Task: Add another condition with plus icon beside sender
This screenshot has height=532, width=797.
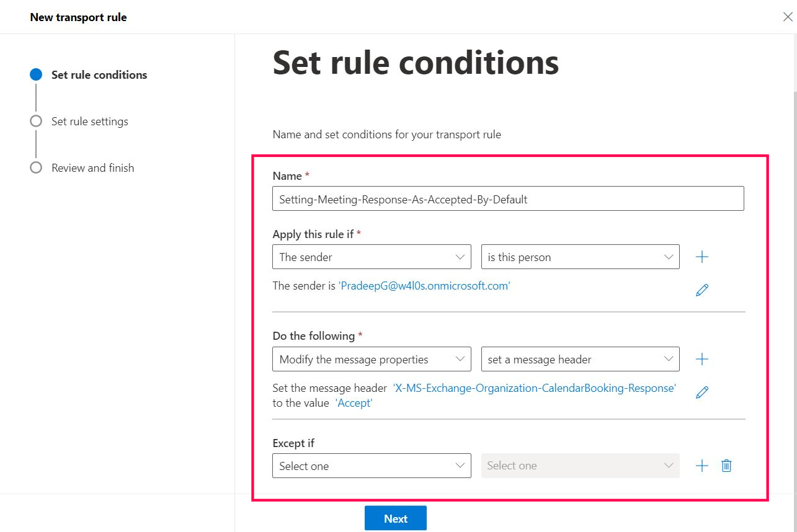Action: coord(702,257)
